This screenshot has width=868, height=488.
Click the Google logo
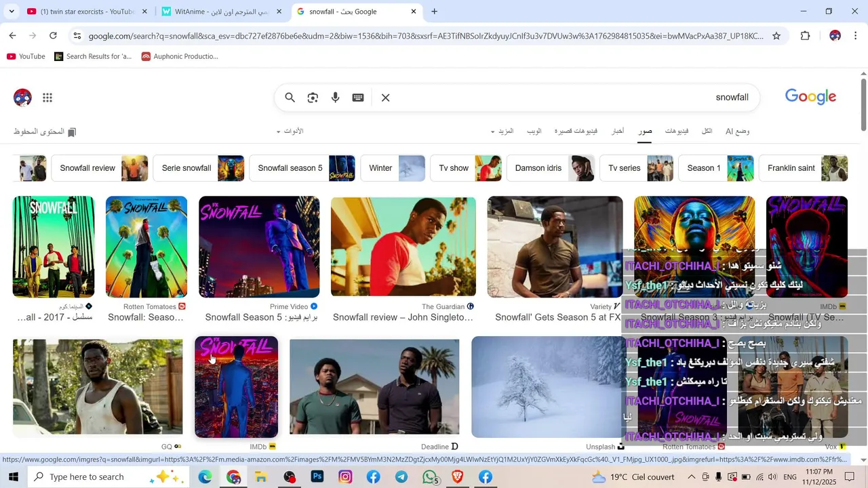(x=810, y=97)
